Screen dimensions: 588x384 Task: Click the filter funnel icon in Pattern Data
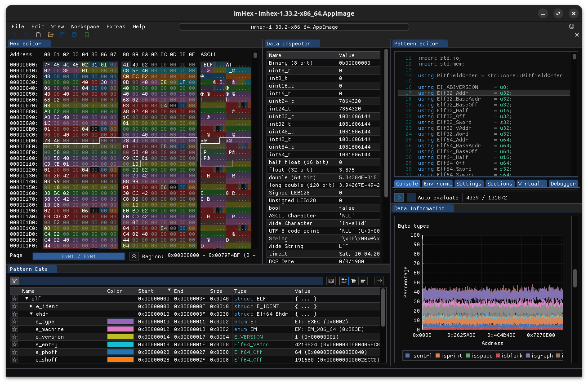click(14, 281)
